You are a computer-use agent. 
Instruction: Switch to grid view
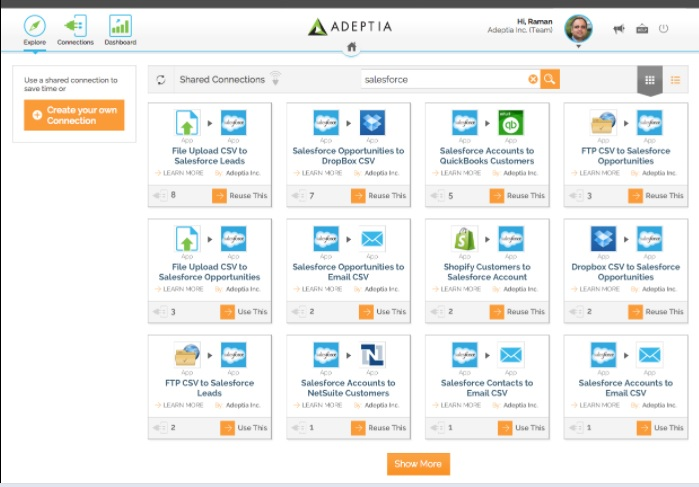[650, 80]
